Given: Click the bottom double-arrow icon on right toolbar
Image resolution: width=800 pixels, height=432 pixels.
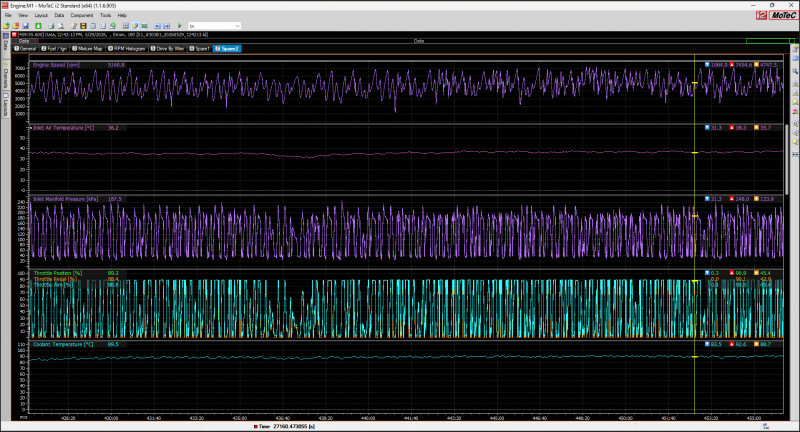Looking at the screenshot, I should coord(795,154).
